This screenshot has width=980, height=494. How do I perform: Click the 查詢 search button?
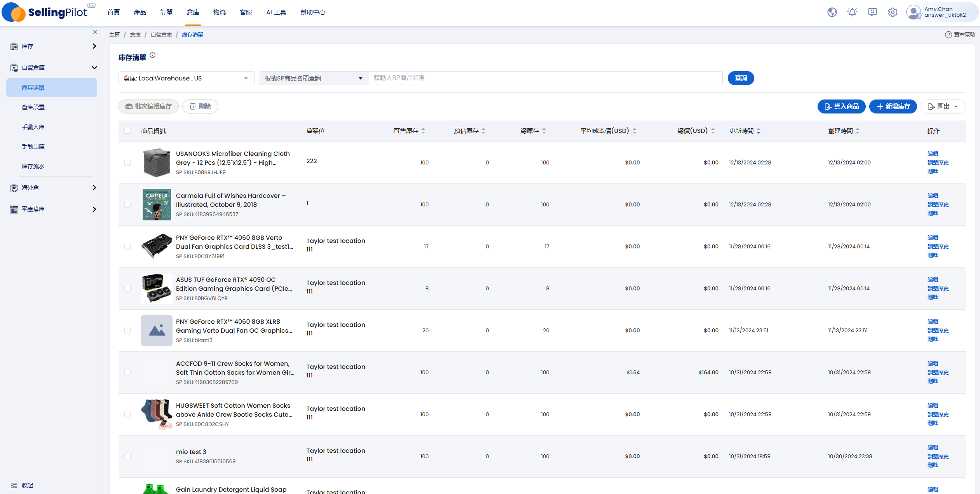point(741,78)
